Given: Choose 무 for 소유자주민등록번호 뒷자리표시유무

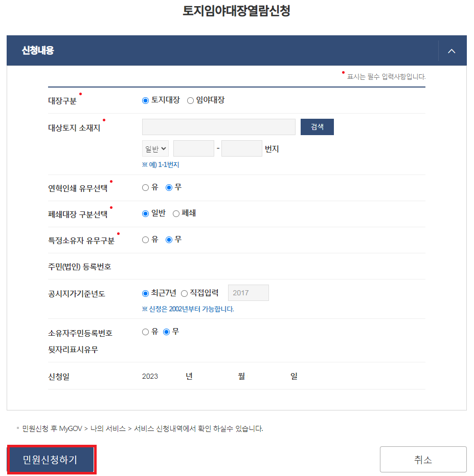Looking at the screenshot, I should [166, 332].
